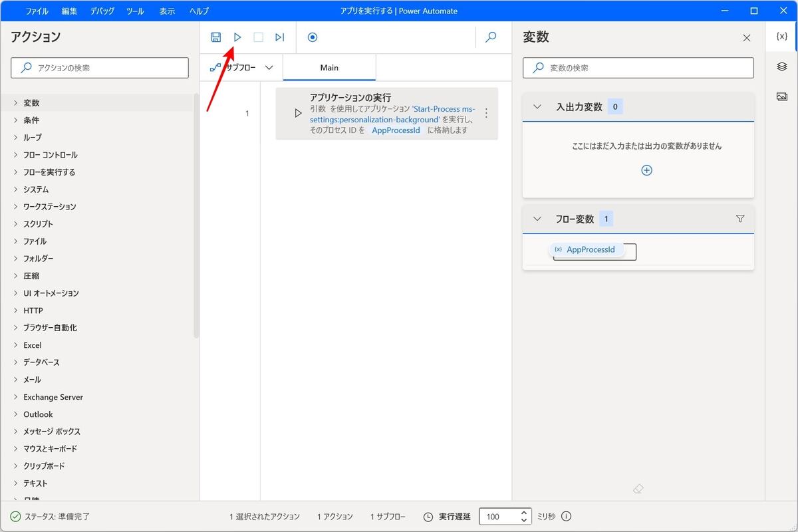798x532 pixels.
Task: Select the AppProcessId flow variable chip
Action: click(587, 250)
